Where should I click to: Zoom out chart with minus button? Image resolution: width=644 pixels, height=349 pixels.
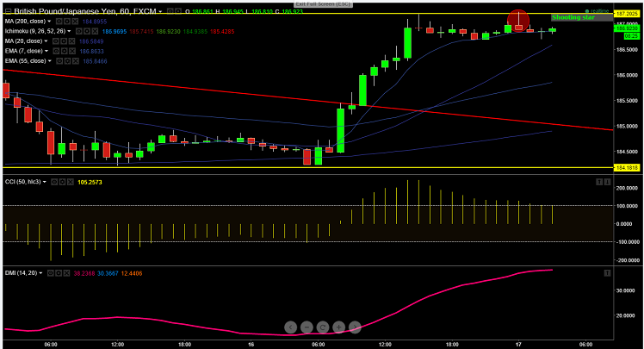click(x=307, y=327)
